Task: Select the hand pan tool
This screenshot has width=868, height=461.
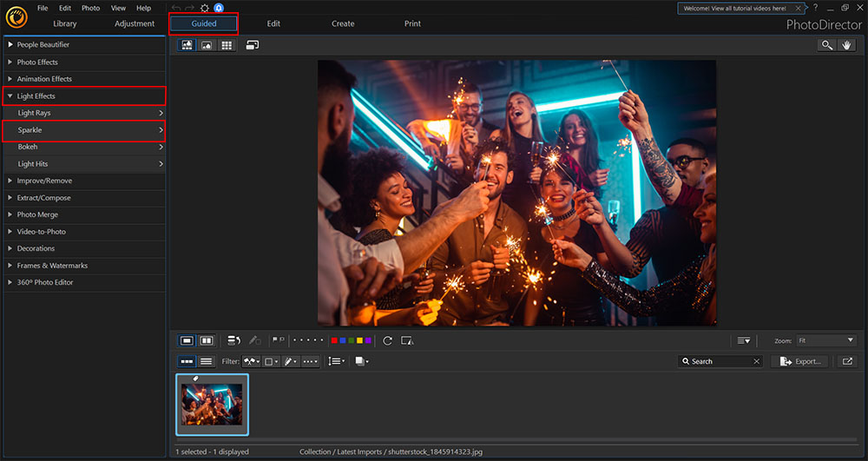Action: (x=846, y=45)
